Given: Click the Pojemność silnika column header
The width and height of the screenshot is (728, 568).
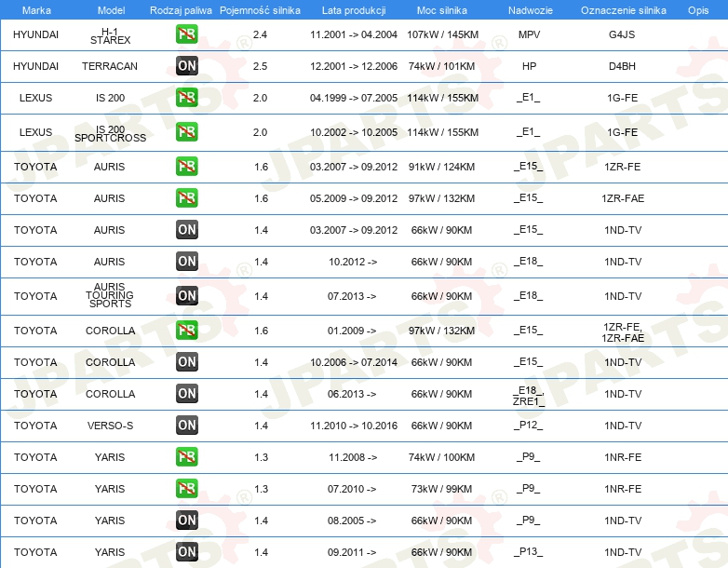Looking at the screenshot, I should 260,10.
